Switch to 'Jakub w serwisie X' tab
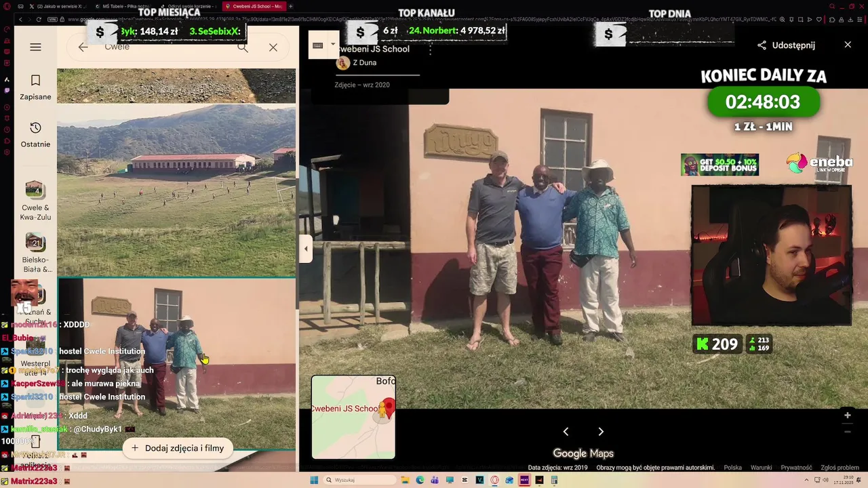The image size is (868, 488). coord(58,6)
